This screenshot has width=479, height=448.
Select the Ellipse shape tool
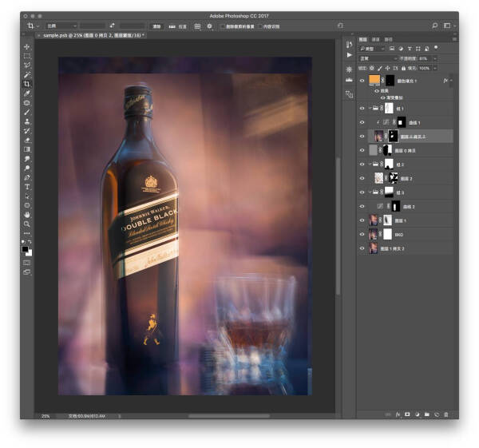(27, 205)
